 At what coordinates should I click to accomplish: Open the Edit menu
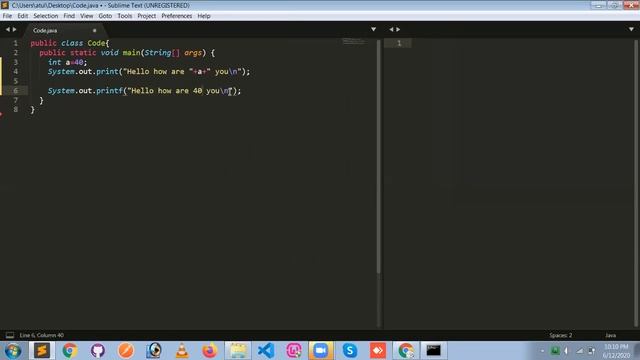coord(22,16)
